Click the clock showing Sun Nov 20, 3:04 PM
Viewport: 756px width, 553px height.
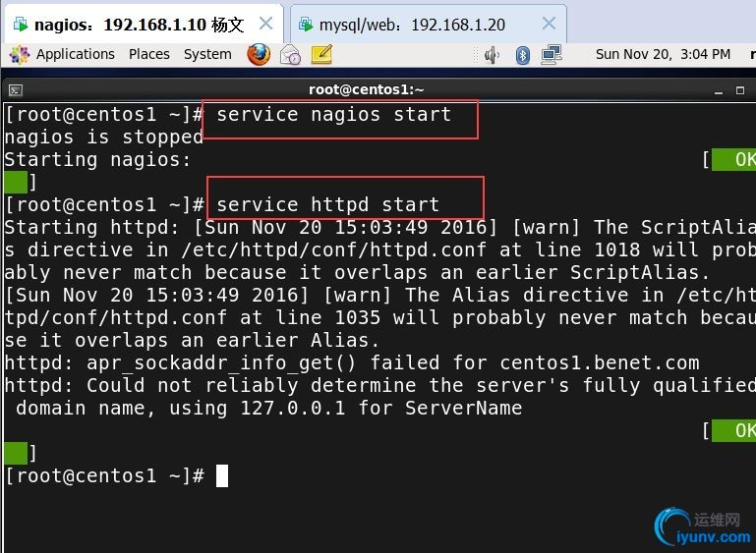tap(663, 54)
